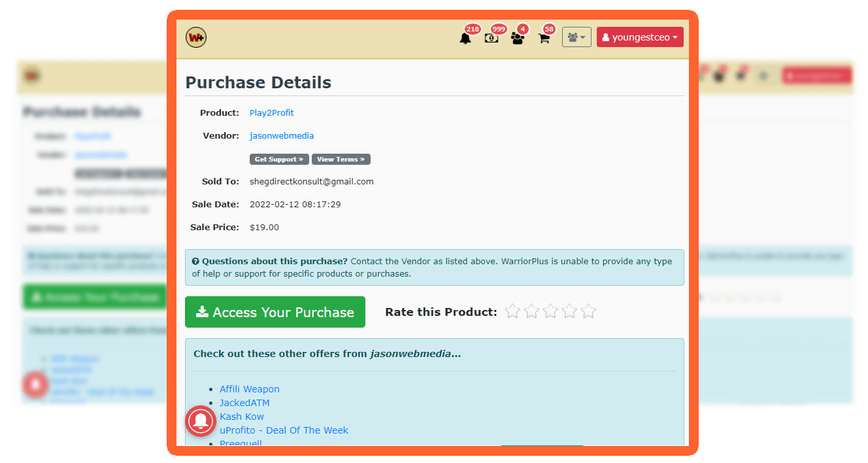Open Kash Kow offer link

coord(242,417)
